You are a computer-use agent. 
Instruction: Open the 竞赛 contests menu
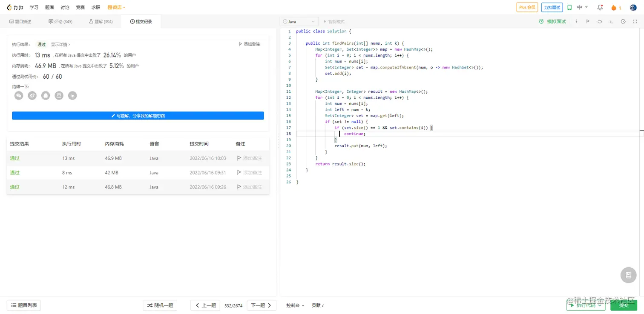tap(80, 8)
